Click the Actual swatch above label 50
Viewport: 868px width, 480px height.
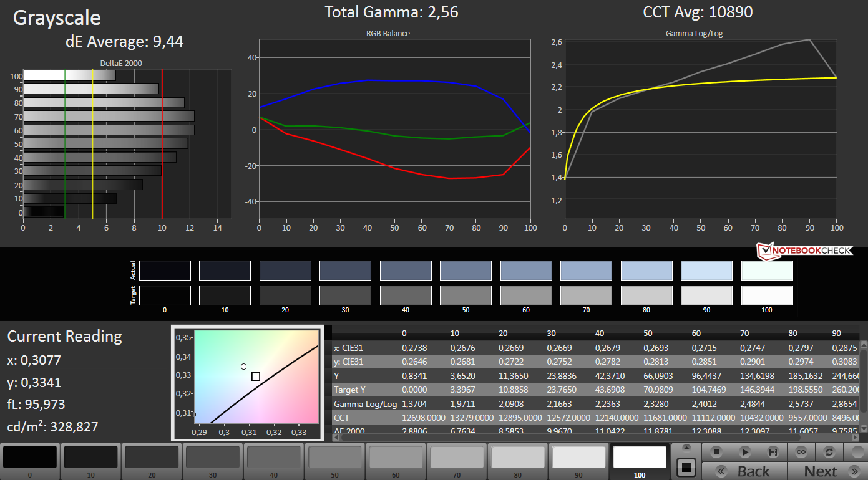coord(466,271)
